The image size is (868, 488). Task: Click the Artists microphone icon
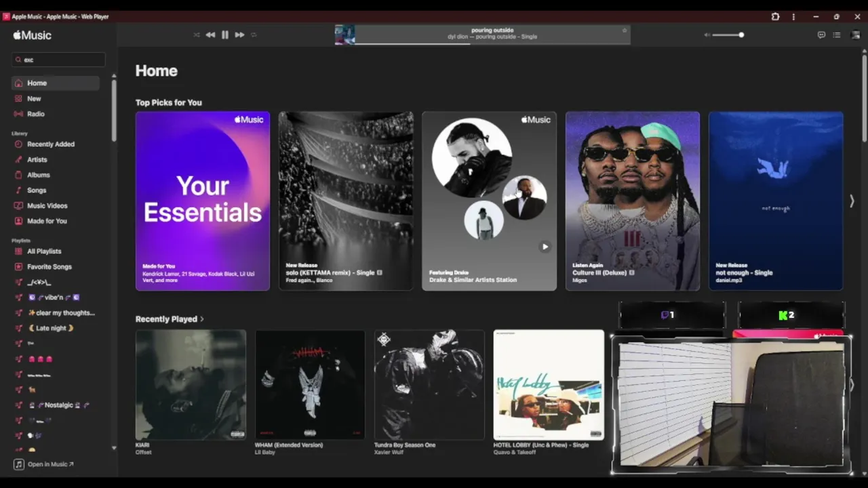19,159
